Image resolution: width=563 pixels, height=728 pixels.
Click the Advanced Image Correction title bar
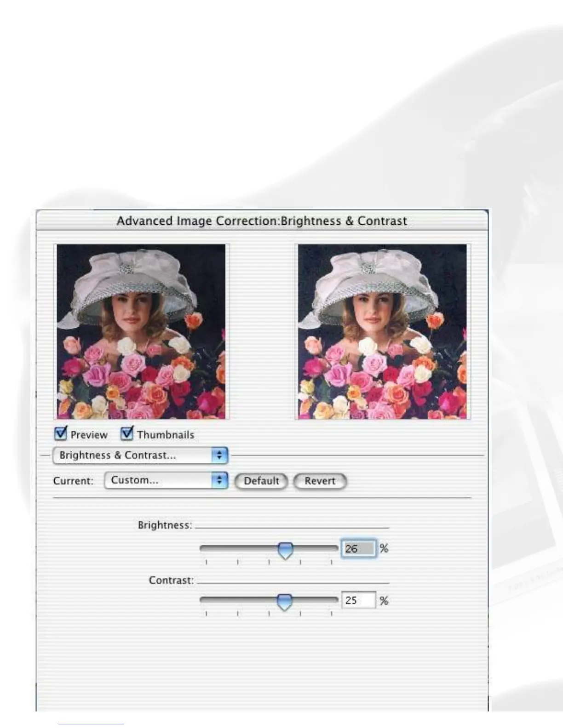click(x=262, y=221)
